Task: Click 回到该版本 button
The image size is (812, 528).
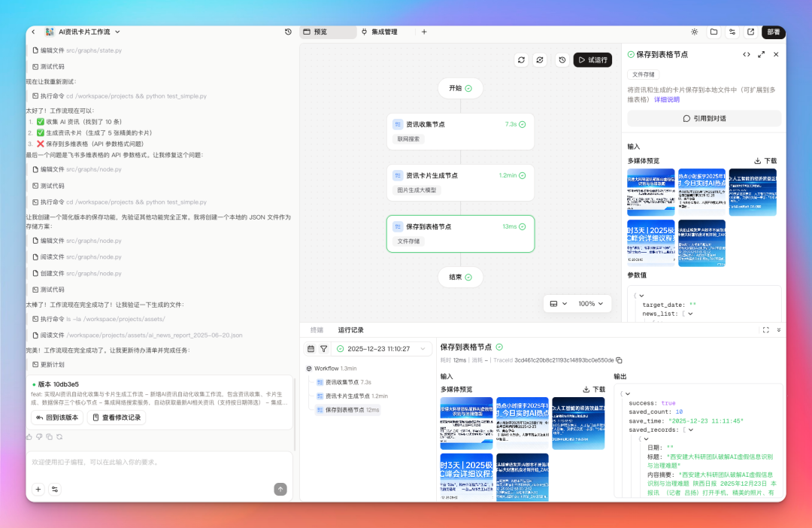Action: (57, 417)
